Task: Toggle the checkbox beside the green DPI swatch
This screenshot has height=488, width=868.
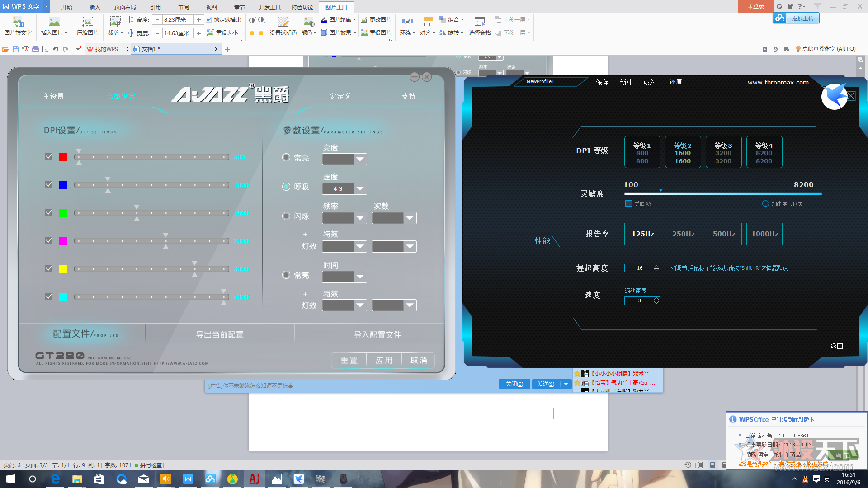Action: point(49,212)
